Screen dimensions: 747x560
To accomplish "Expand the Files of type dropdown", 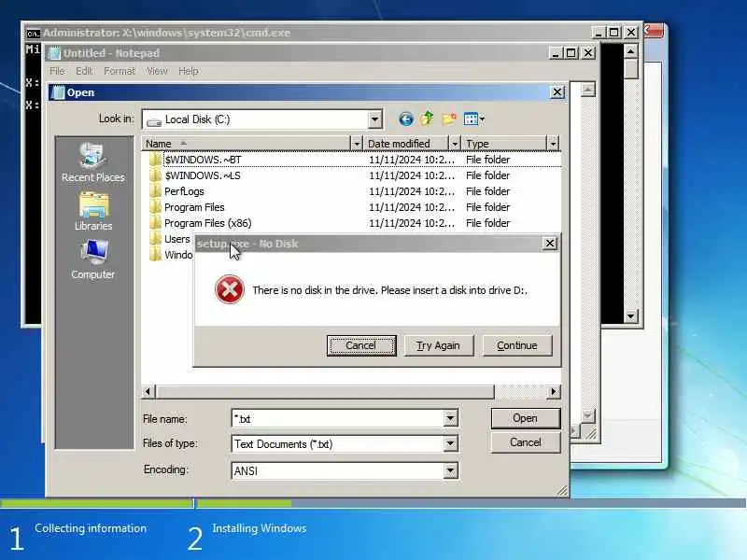I will (x=450, y=444).
